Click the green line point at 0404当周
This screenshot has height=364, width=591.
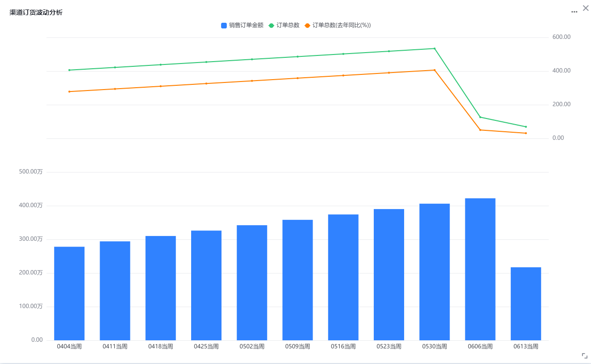pos(69,70)
